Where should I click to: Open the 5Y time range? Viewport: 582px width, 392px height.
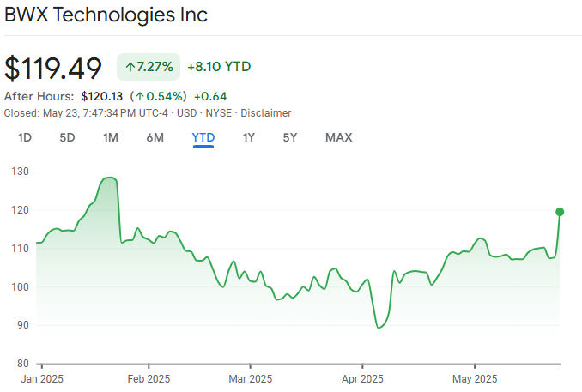[290, 137]
